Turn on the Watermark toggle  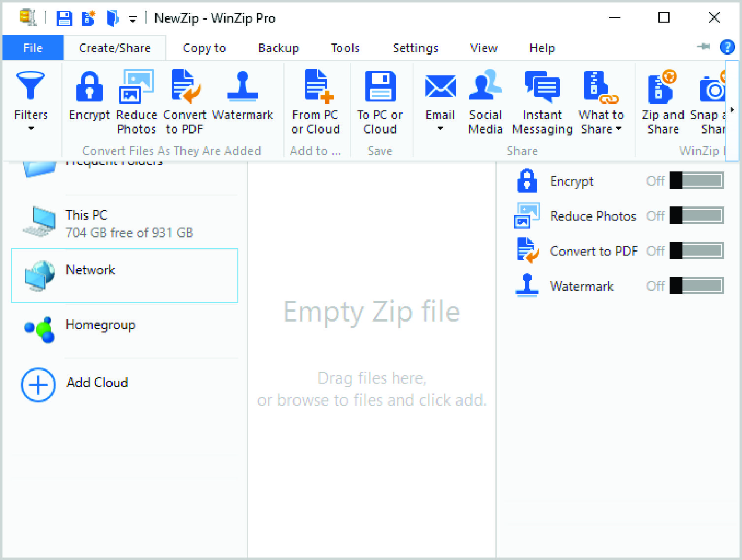[x=696, y=286]
